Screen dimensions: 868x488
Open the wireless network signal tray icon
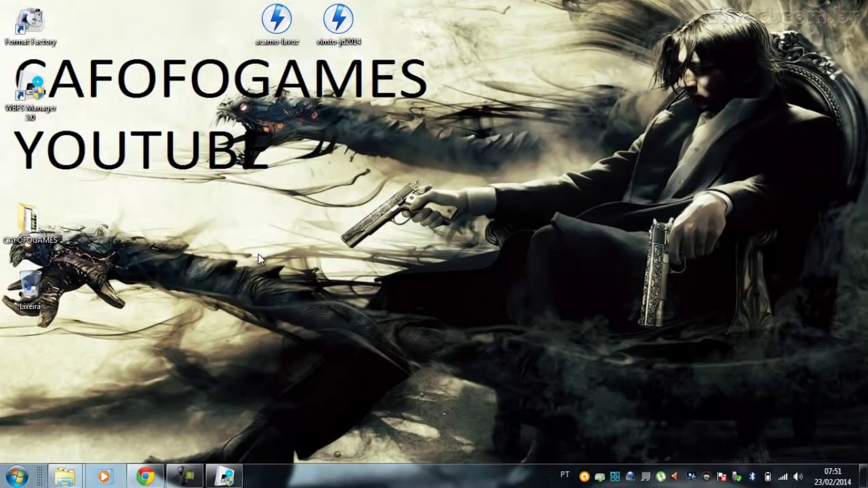coord(783,476)
